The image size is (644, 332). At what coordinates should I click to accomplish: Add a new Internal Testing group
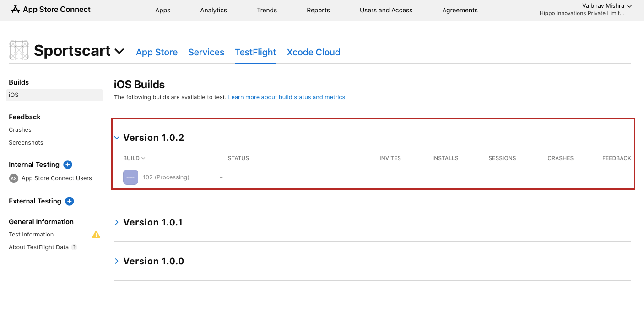tap(68, 165)
